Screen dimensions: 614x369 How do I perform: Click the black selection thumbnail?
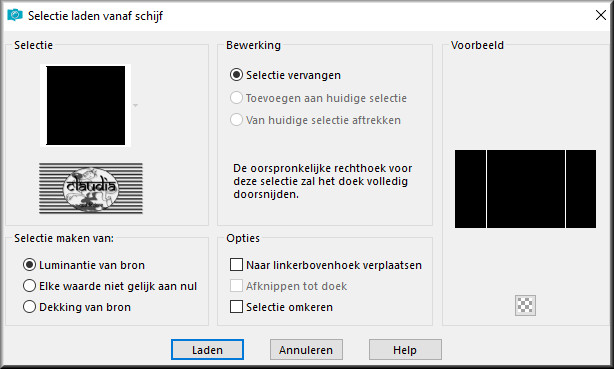point(85,105)
